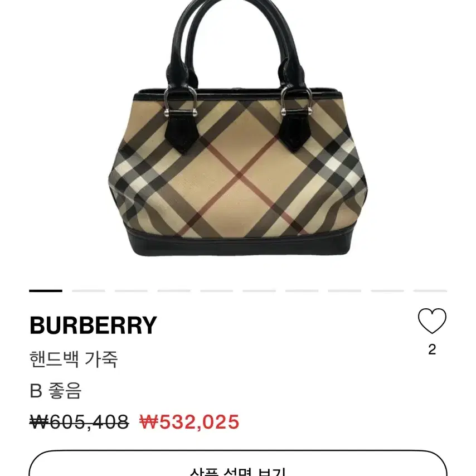Viewport: 476px width, 476px height.
Task: Open the Burberry handbag product photo
Action: point(237,128)
